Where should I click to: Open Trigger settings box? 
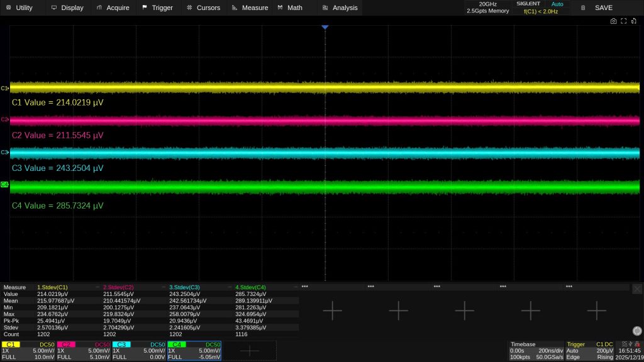coord(590,351)
